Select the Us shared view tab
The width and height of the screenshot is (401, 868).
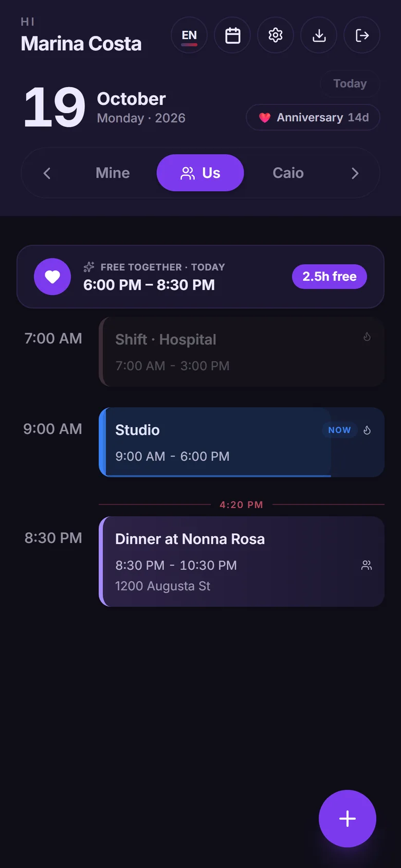click(200, 173)
